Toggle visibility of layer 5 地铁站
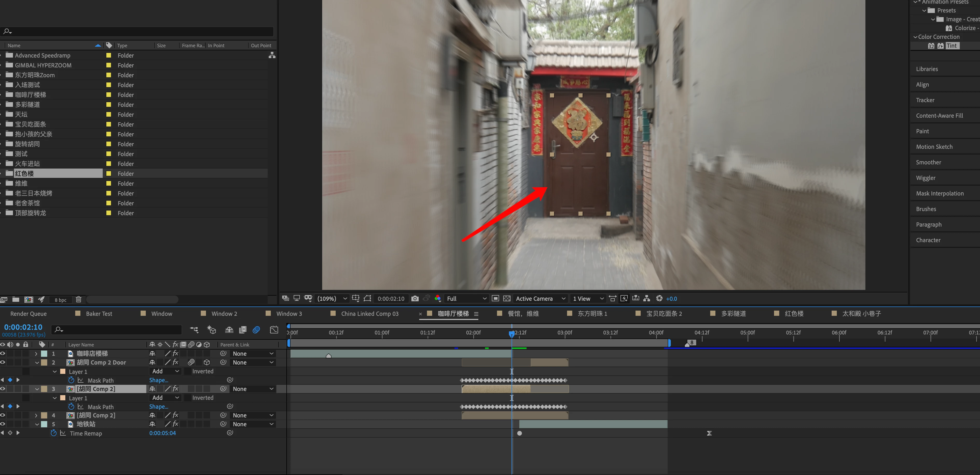 click(3, 424)
